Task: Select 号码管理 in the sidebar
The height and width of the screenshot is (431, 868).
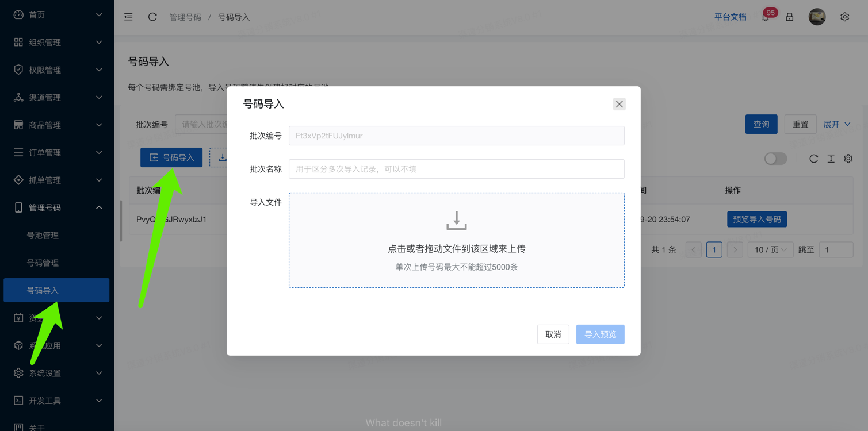Action: point(43,263)
